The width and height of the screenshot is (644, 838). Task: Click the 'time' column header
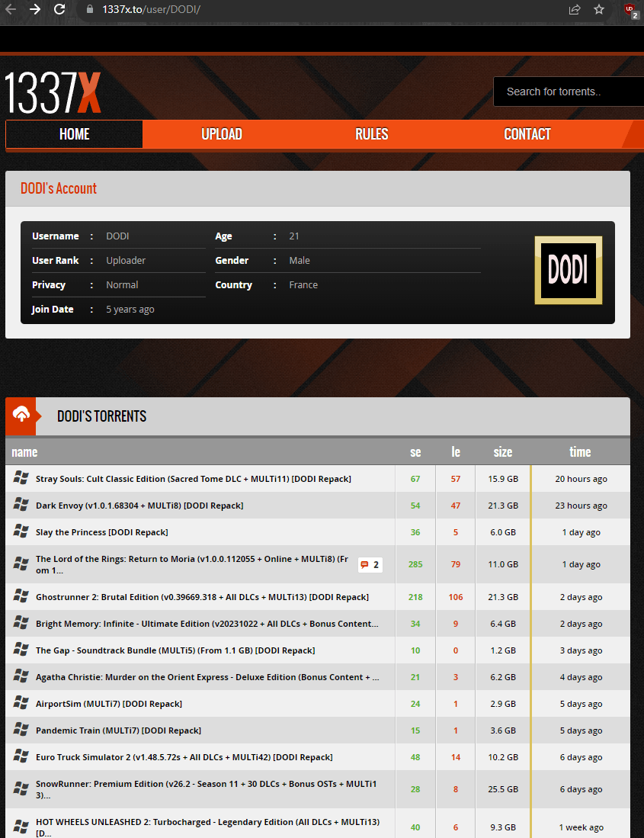pyautogui.click(x=581, y=452)
